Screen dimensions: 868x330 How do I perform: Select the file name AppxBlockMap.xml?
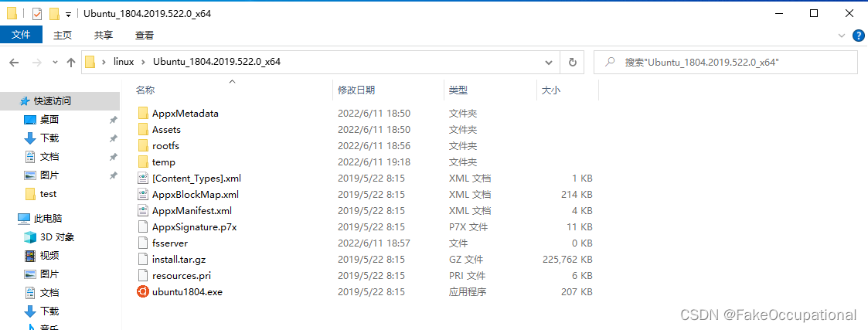tap(196, 194)
